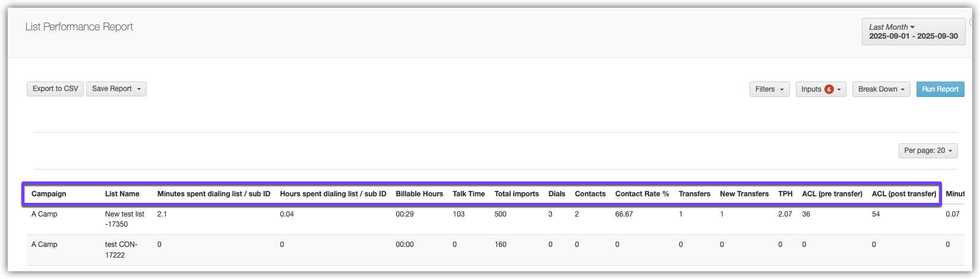Select the New test list -17350 row

coord(125,219)
